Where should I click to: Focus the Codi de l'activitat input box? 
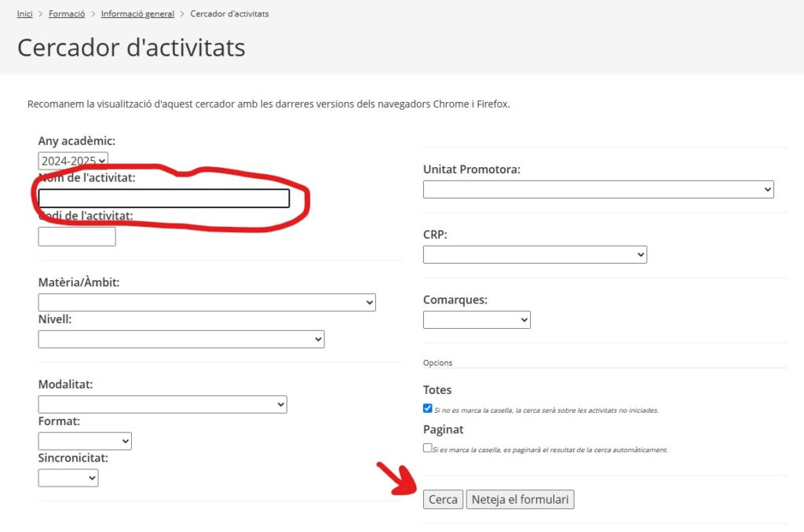click(x=77, y=236)
